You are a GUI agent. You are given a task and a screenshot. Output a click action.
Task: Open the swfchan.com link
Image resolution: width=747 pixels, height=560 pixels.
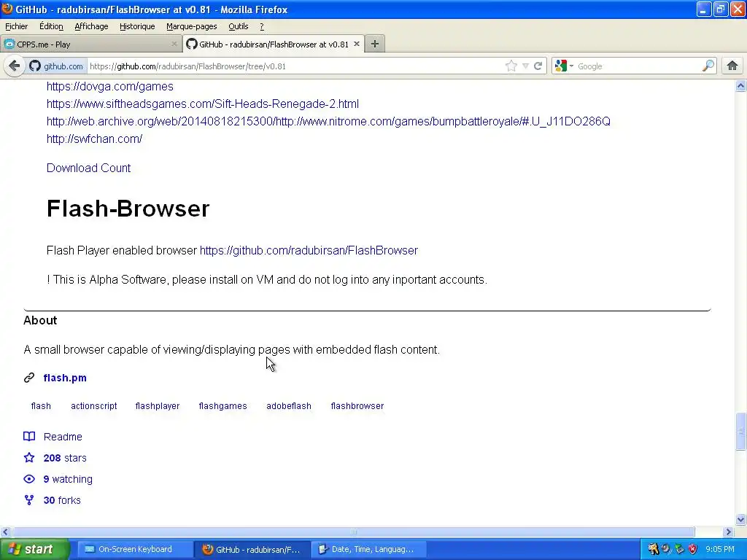[94, 139]
